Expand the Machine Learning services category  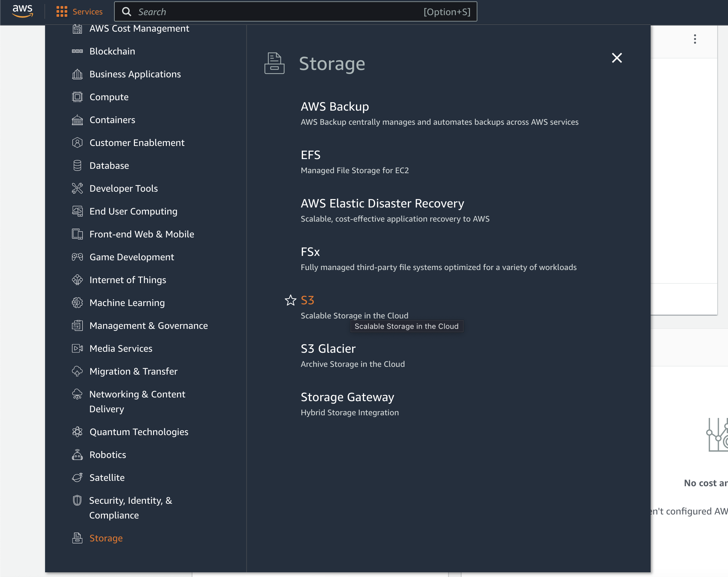127,302
